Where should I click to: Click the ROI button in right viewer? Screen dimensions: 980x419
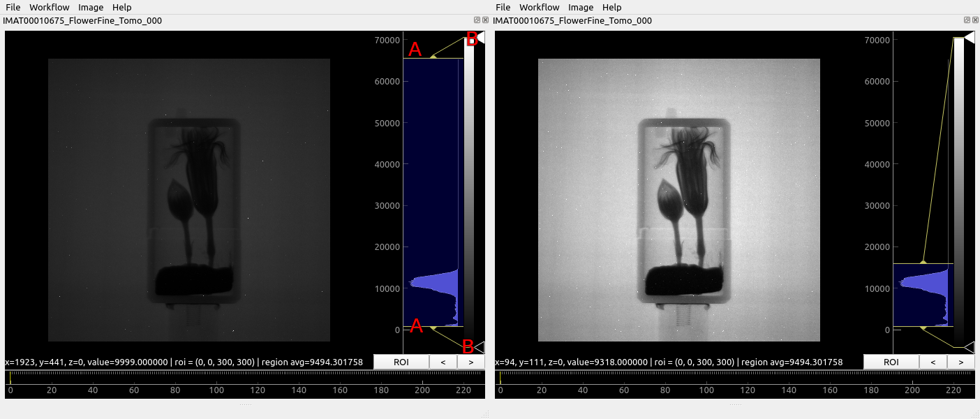click(x=891, y=362)
